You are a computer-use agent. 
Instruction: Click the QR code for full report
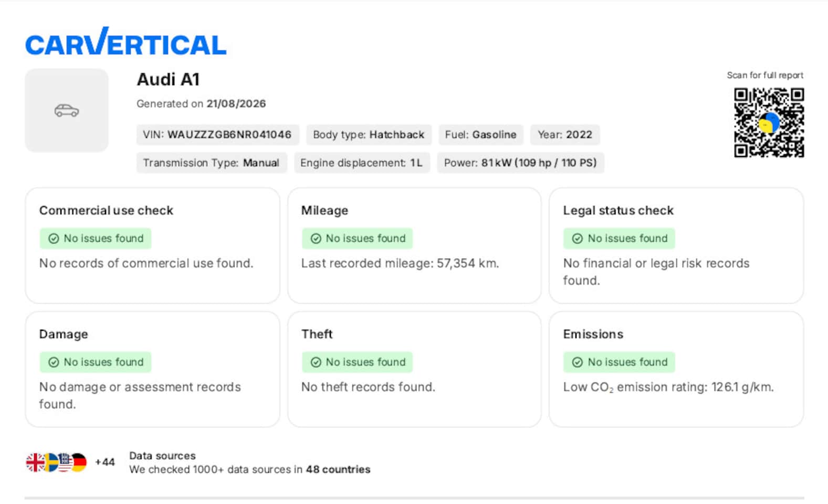pyautogui.click(x=769, y=122)
